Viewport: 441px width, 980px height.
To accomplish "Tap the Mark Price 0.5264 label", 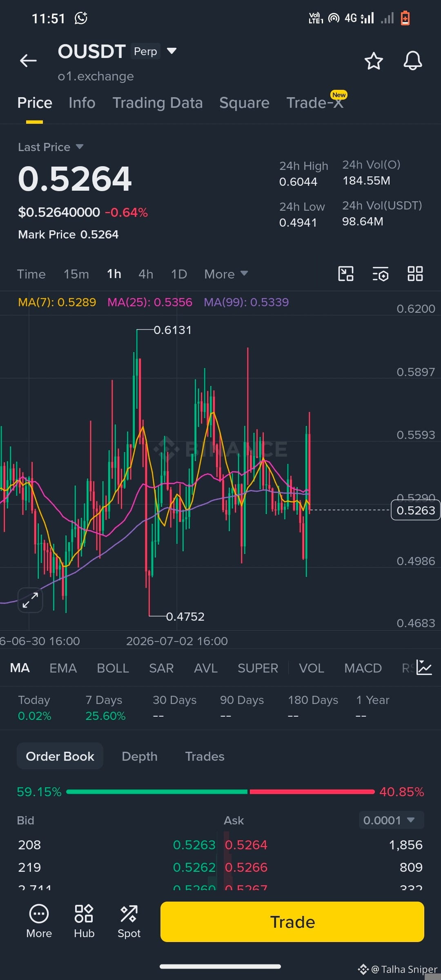I will [x=68, y=234].
